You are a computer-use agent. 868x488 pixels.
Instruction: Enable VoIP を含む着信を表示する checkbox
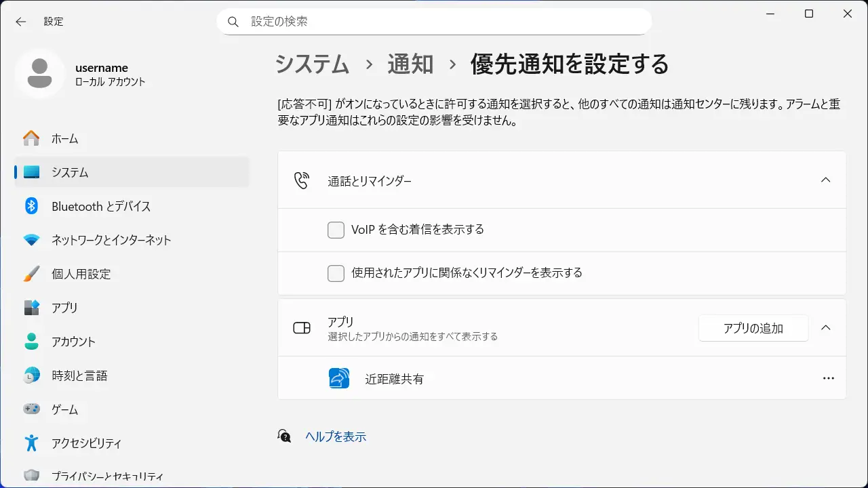(336, 230)
